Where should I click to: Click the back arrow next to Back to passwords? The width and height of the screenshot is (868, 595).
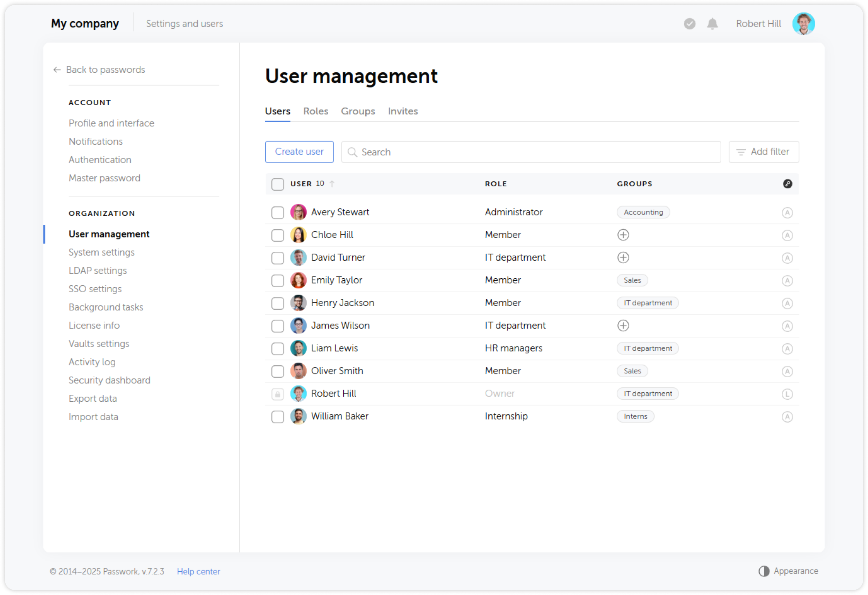[57, 69]
